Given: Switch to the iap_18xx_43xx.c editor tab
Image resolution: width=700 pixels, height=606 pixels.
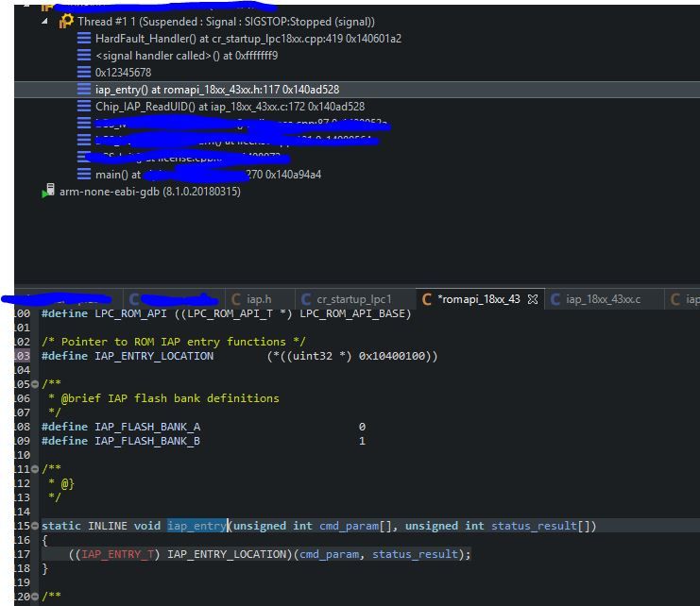Looking at the screenshot, I should [x=603, y=299].
